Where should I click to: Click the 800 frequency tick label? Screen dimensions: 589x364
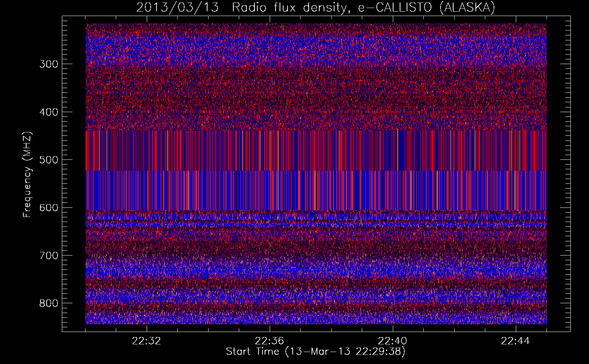(x=49, y=304)
